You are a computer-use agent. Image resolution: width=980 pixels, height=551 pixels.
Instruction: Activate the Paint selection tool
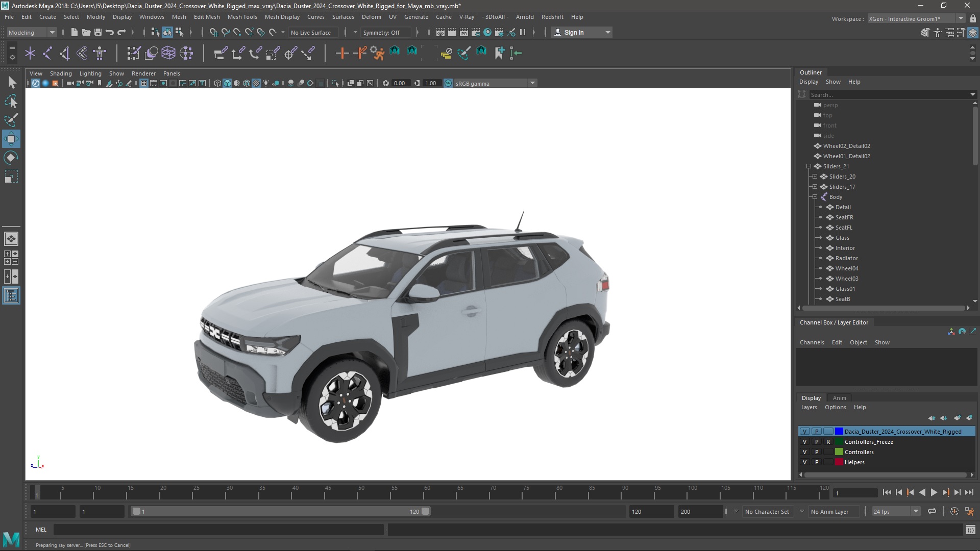tap(11, 120)
